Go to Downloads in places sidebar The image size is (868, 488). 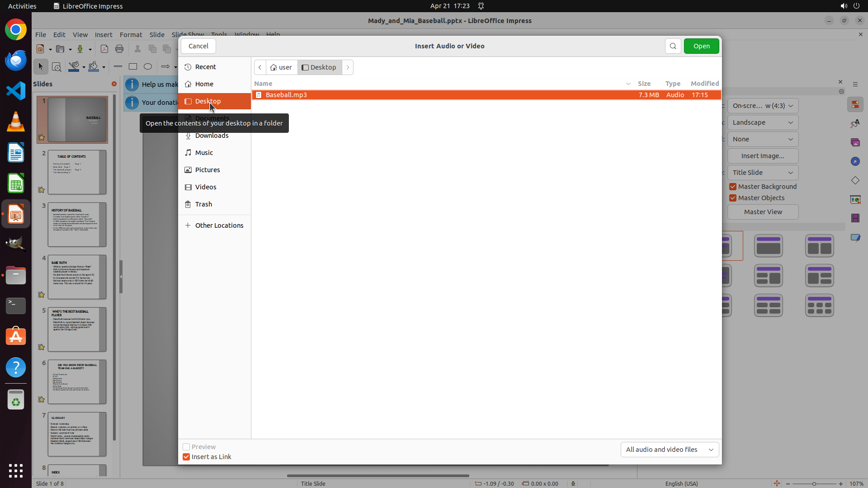click(212, 136)
